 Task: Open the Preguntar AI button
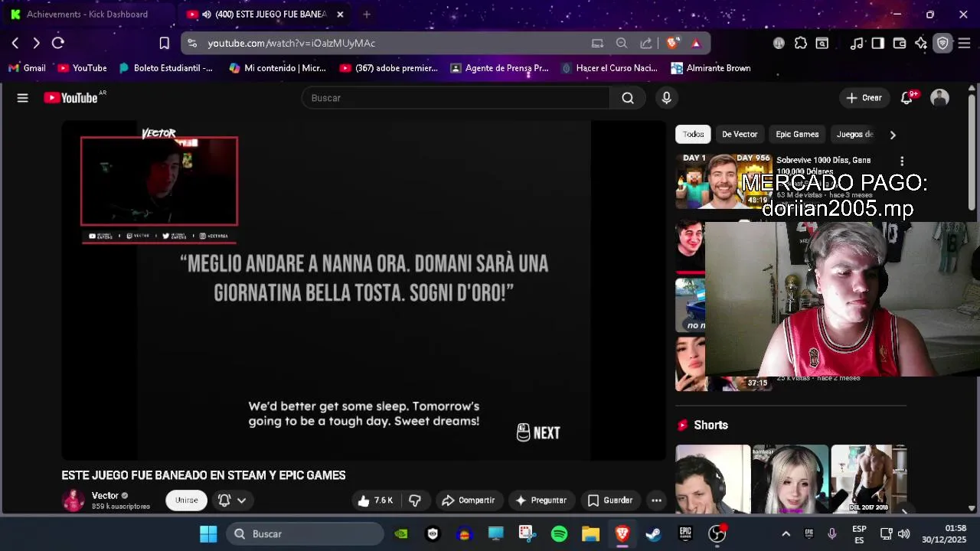point(541,500)
